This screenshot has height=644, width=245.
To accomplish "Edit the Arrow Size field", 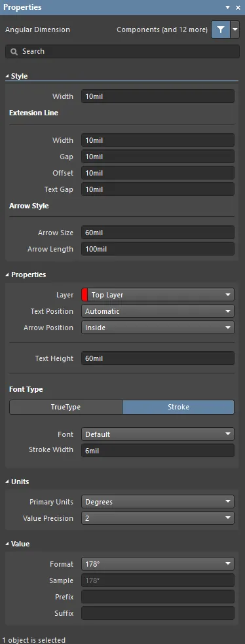I will coord(158,233).
